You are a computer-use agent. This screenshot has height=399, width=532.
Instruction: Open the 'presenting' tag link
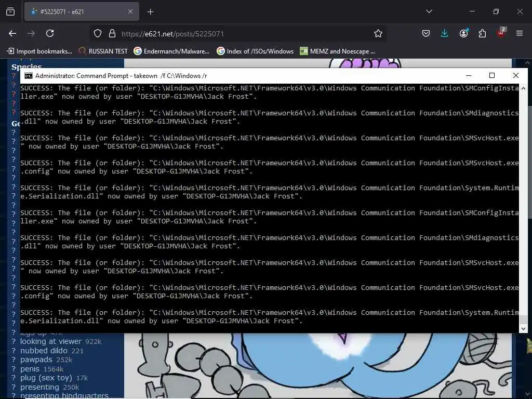point(39,387)
